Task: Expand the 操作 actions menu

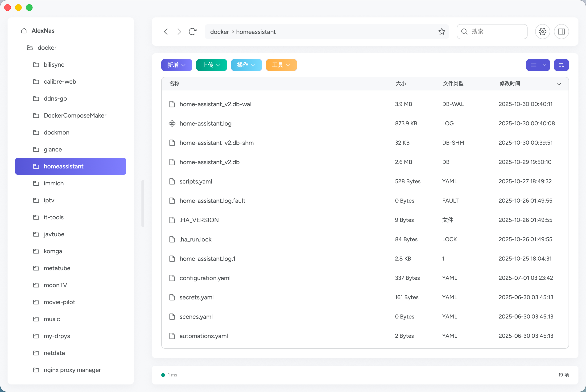Action: tap(246, 65)
